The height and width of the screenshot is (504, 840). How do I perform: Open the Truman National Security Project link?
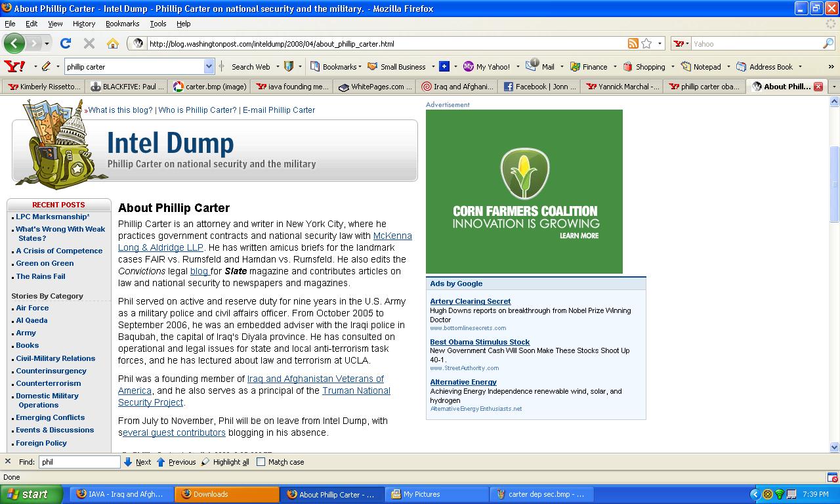click(x=356, y=390)
